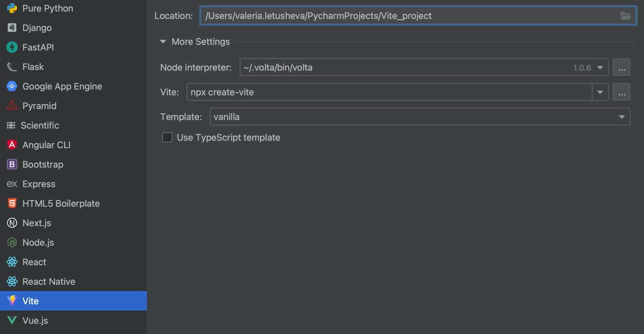Open the Vite package dropdown arrow

[600, 92]
